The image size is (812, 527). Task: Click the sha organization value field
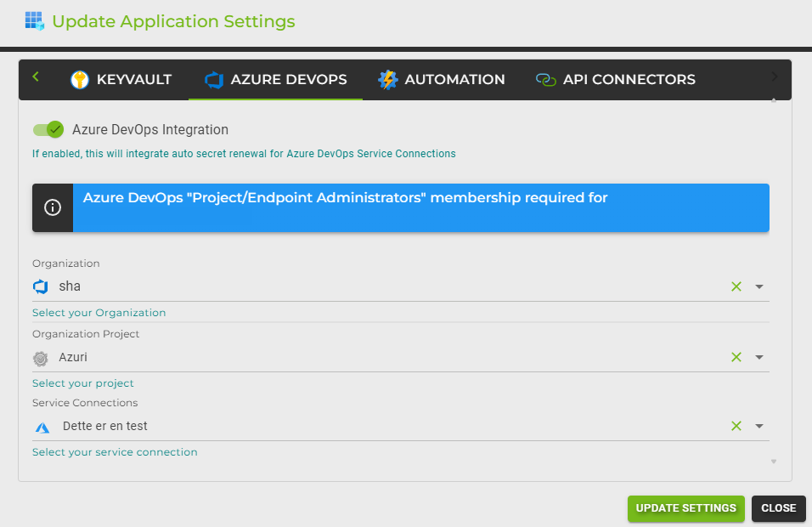tap(400, 286)
